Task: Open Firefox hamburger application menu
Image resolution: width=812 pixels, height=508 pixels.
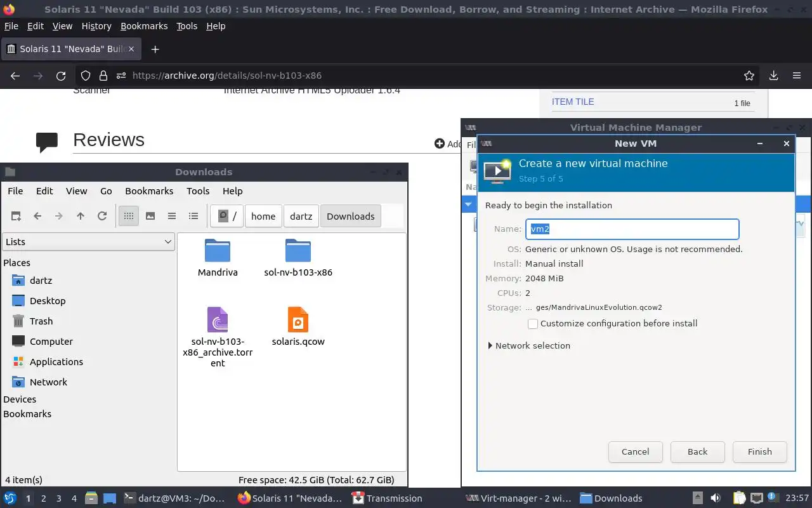Action: click(797, 76)
